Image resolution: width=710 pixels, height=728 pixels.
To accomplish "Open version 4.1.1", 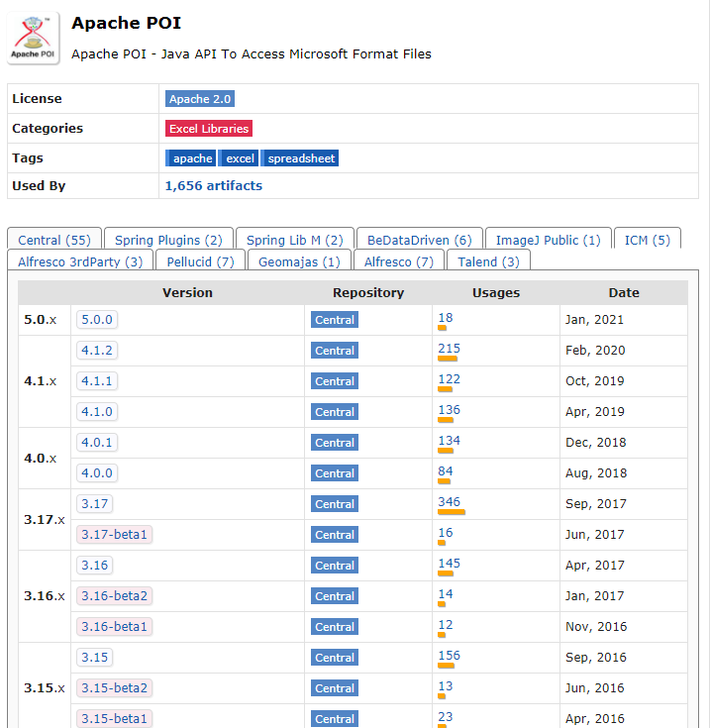I will pos(96,380).
